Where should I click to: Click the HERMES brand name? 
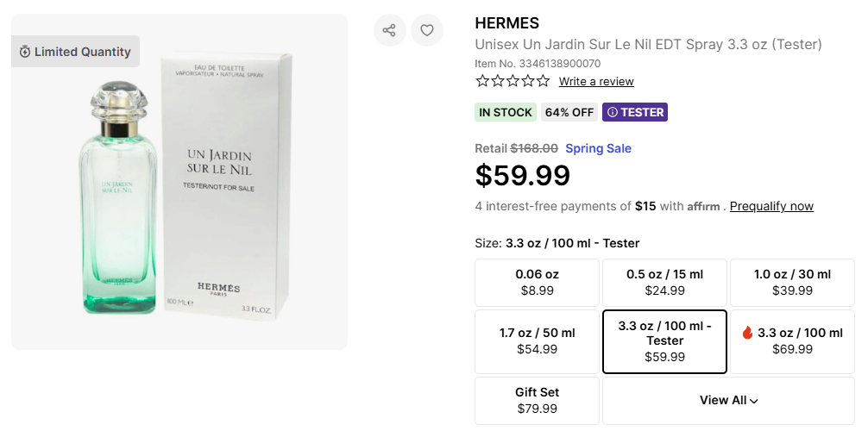[x=506, y=23]
